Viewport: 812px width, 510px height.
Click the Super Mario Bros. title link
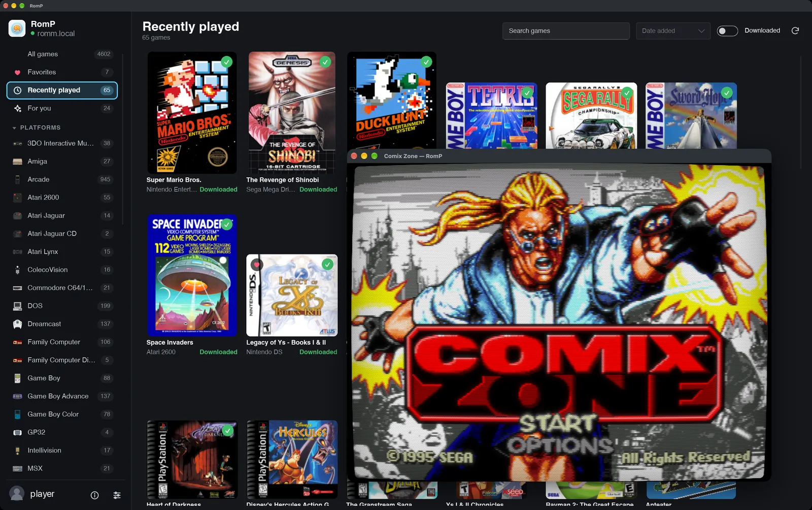(x=174, y=180)
